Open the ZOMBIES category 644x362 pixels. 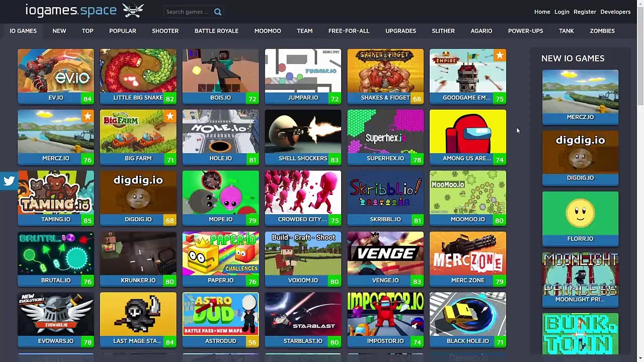tap(602, 31)
